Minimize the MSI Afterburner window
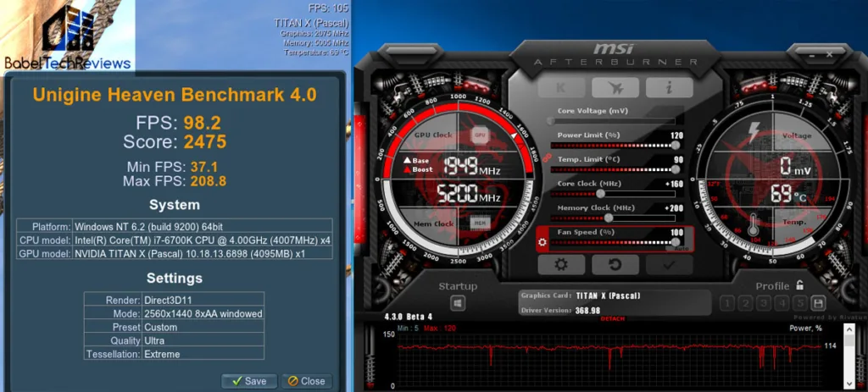This screenshot has width=868, height=392. pyautogui.click(x=813, y=54)
